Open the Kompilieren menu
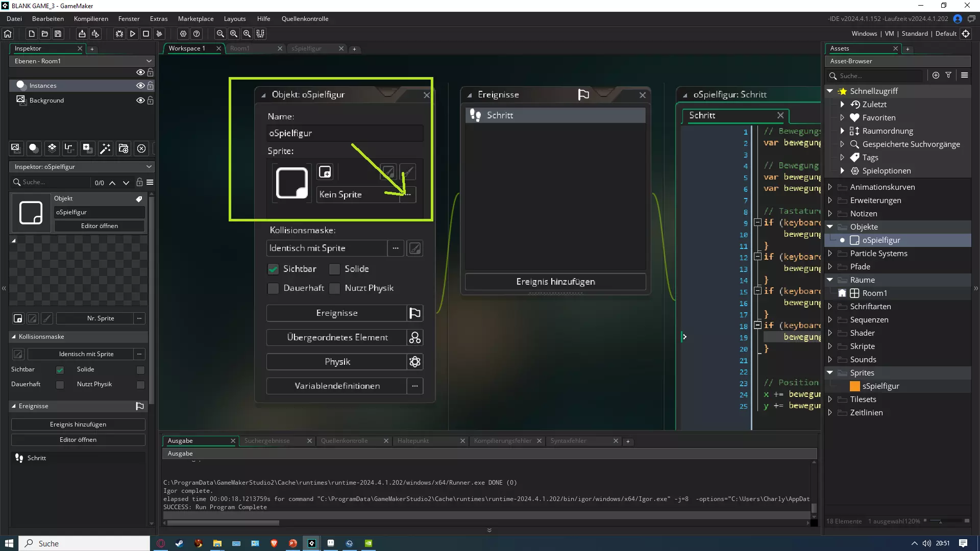Screen dimensions: 980x551 click(x=91, y=19)
